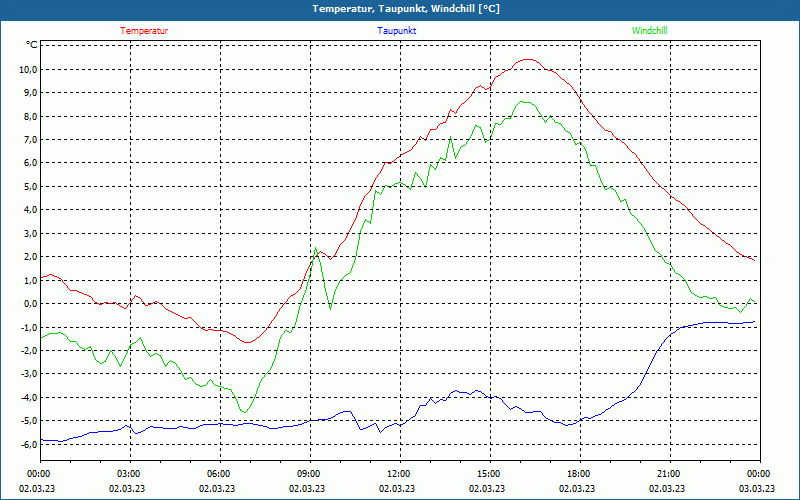
Task: Click the 03.03.23 date label
Action: 757,488
